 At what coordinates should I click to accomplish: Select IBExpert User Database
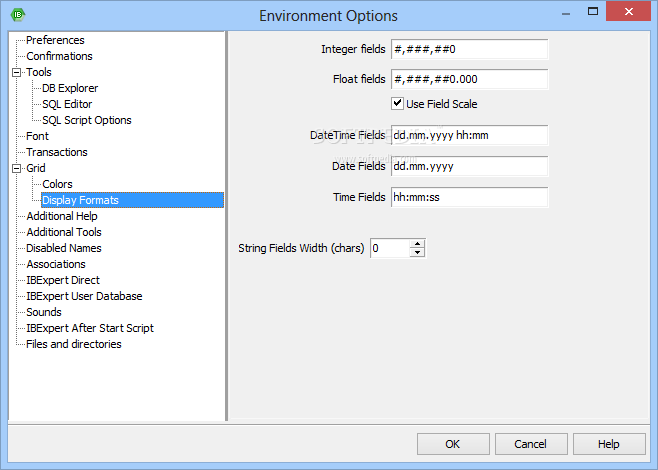point(84,296)
